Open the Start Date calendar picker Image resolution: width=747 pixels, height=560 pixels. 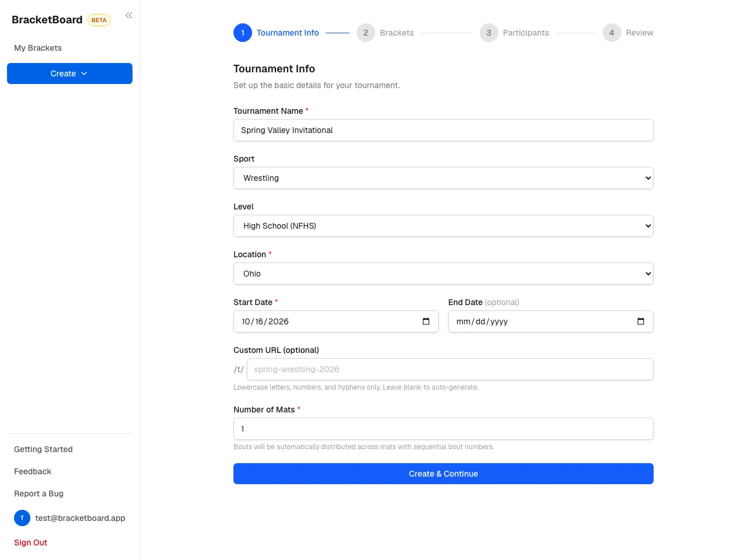click(426, 321)
